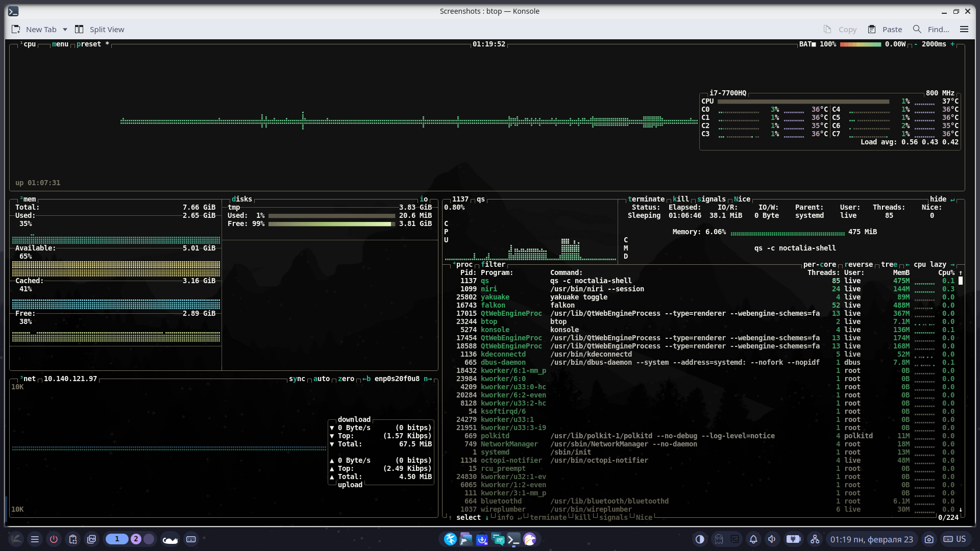Screen dimensions: 980x551
Task: Open the btop menu option
Action: (60, 44)
